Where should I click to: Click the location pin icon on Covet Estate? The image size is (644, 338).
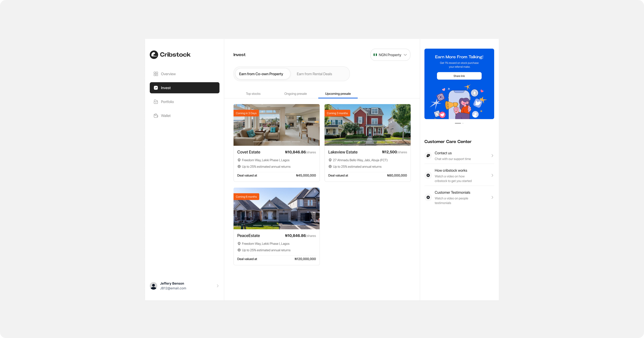239,160
